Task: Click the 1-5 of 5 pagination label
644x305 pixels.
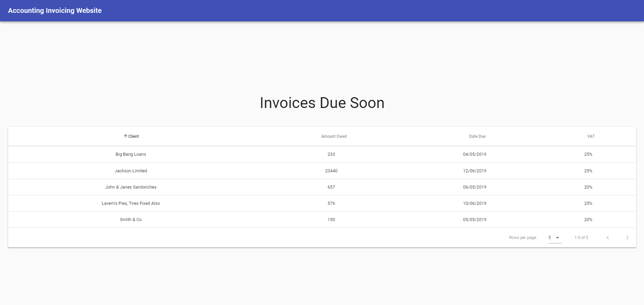Action: click(581, 238)
